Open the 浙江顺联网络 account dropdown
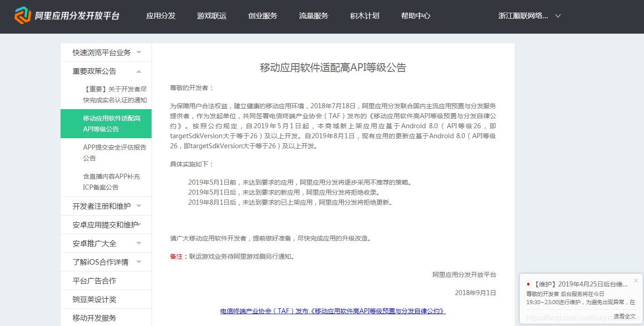 529,15
